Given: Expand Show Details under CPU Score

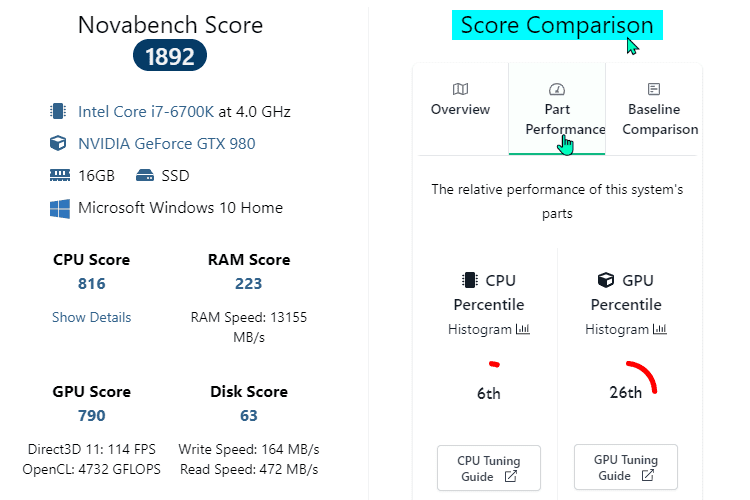Looking at the screenshot, I should (x=91, y=317).
